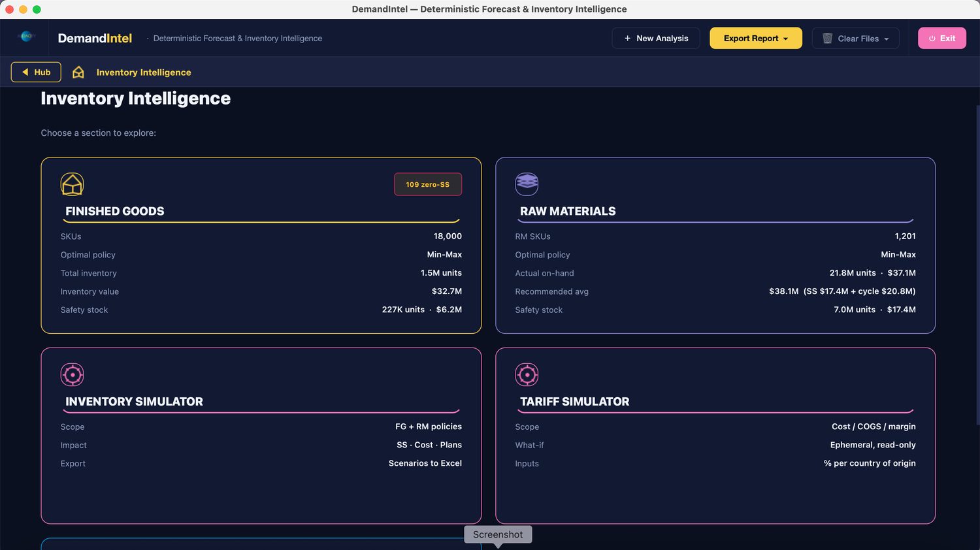Click the Choose a section to explore text
This screenshot has width=980, height=550.
[99, 133]
